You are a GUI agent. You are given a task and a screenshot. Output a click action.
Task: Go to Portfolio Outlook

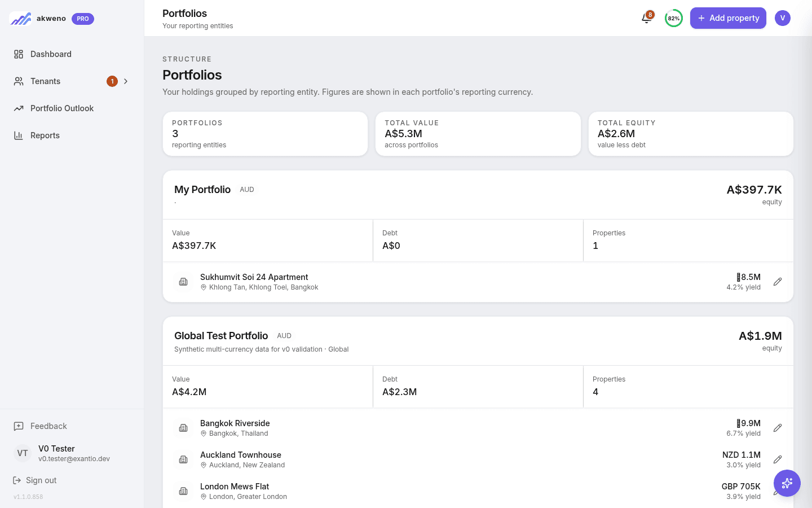(72, 108)
